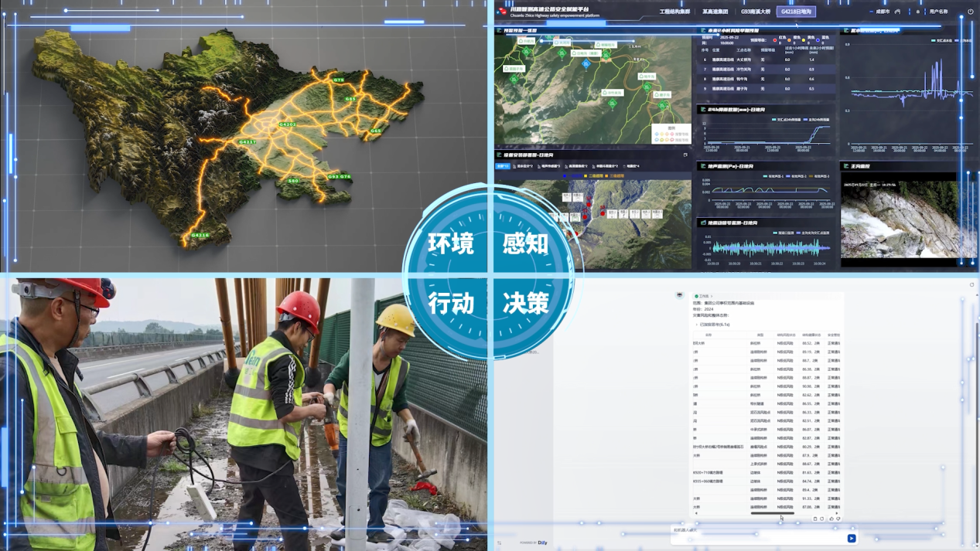Expand the 工作流 workflow details
This screenshot has height=551, width=980.
click(703, 296)
